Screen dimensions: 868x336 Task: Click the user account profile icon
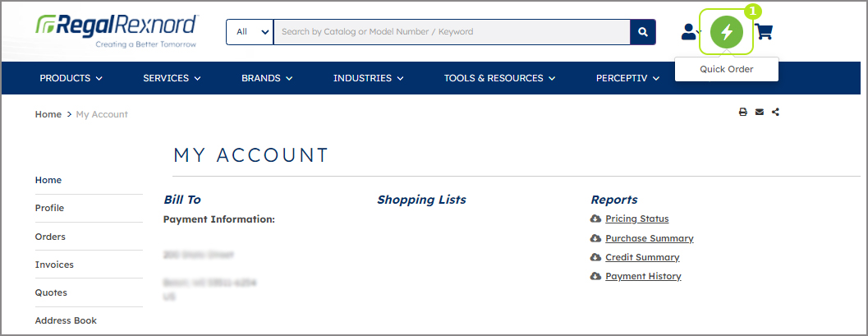coord(689,31)
